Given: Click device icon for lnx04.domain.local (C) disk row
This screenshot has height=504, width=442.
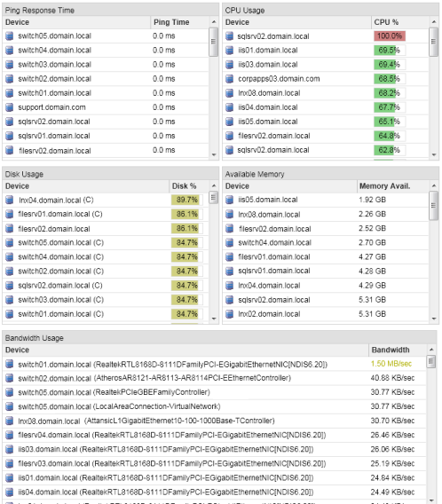Looking at the screenshot, I should (10, 201).
